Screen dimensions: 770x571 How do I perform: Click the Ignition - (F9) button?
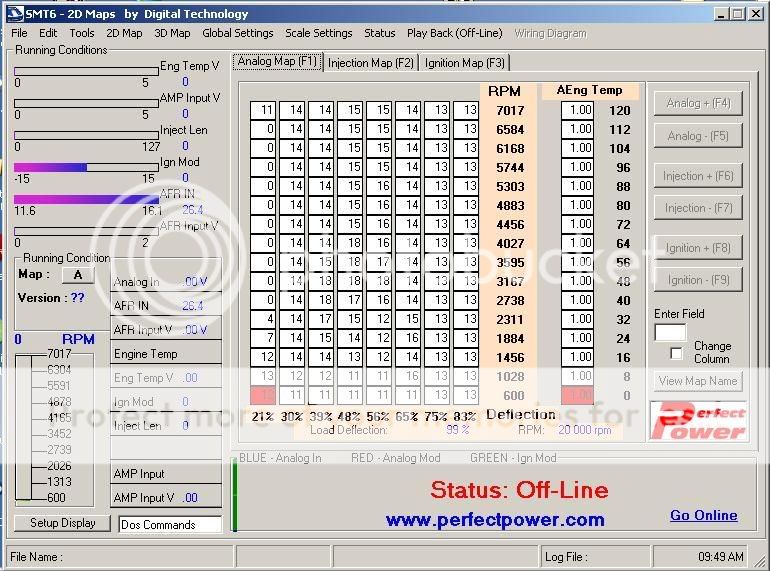pyautogui.click(x=698, y=280)
